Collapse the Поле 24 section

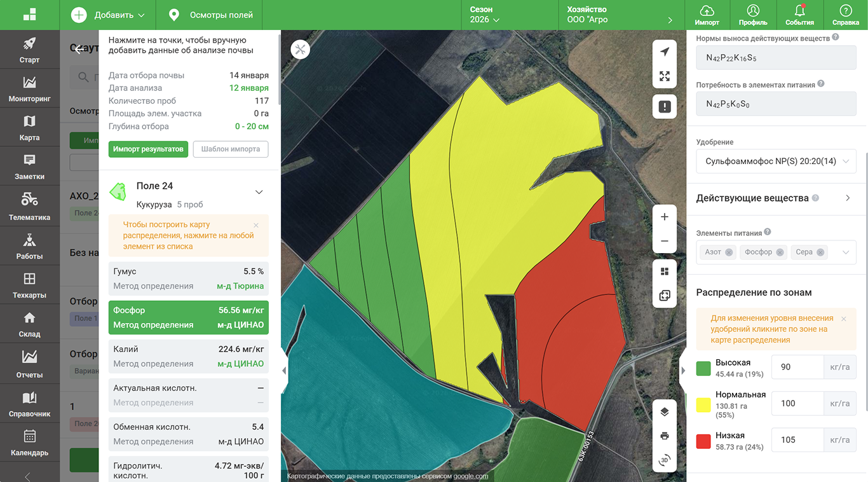click(x=259, y=192)
